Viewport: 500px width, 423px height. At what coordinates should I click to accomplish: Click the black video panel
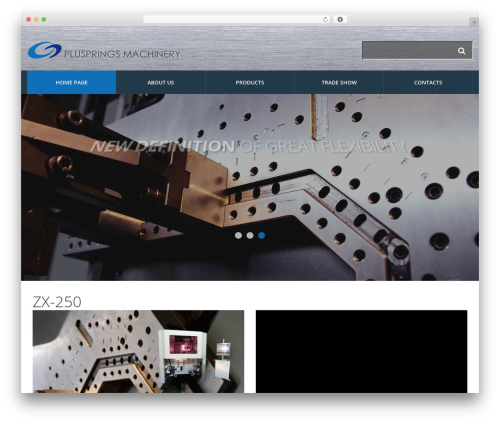click(x=361, y=351)
